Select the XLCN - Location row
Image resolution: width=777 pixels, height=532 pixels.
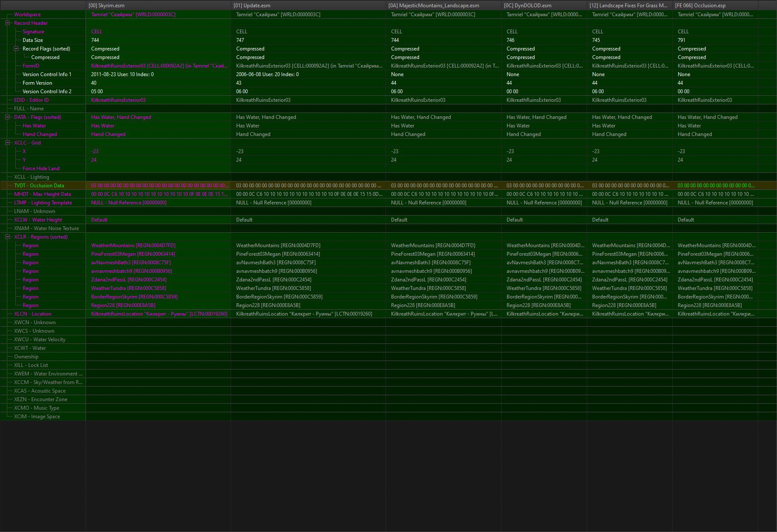(x=33, y=314)
